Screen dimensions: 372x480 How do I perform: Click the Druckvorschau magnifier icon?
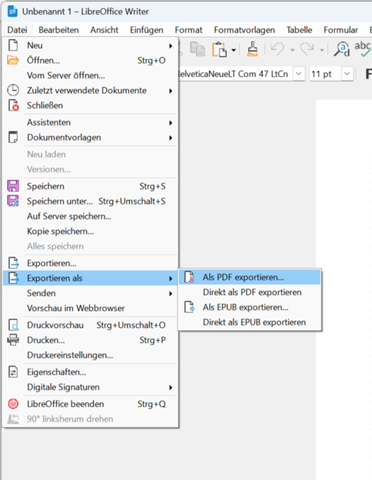point(13,325)
